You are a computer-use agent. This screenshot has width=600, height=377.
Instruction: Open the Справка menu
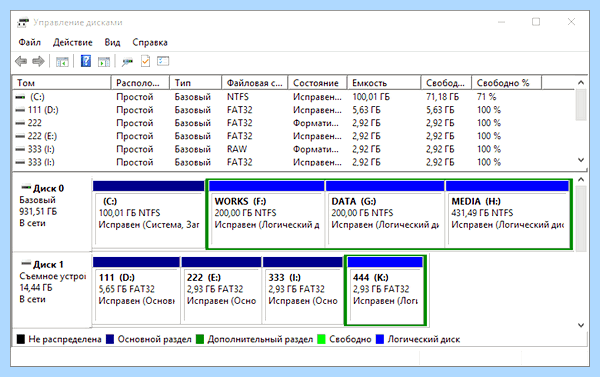click(x=150, y=42)
